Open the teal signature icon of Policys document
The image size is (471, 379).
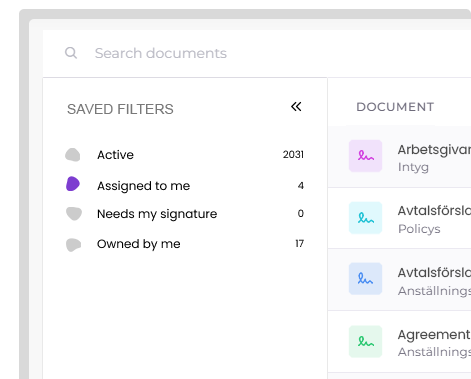click(x=365, y=218)
